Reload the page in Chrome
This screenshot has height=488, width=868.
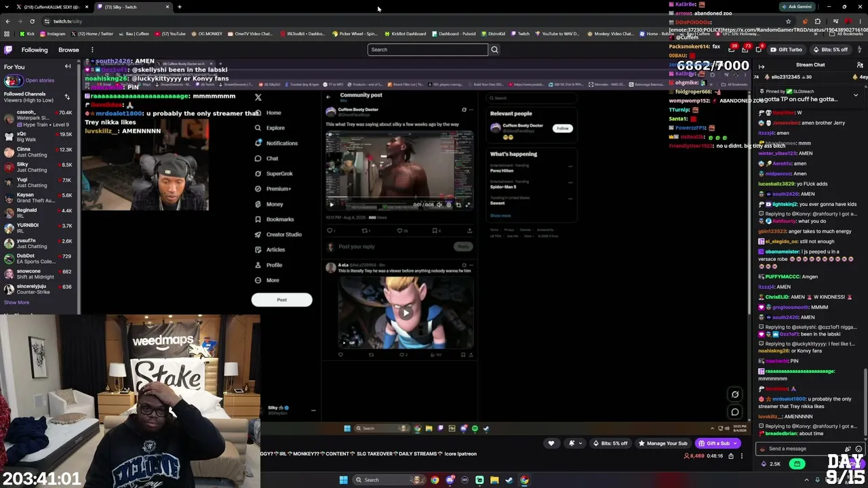tap(32, 21)
